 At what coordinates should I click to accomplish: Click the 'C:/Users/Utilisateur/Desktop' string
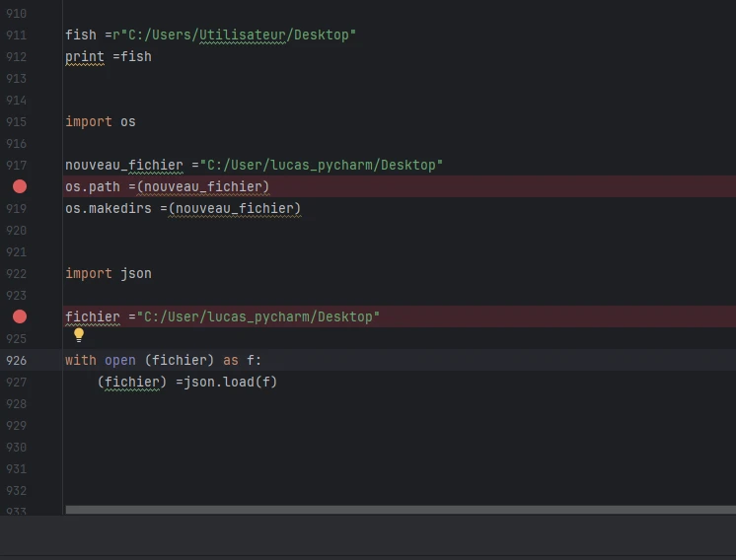coord(238,35)
